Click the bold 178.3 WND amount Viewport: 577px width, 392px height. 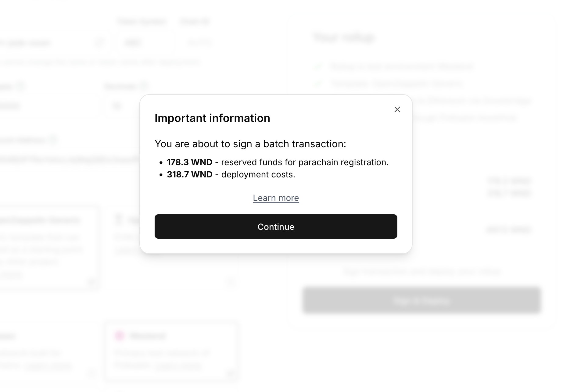pyautogui.click(x=189, y=162)
